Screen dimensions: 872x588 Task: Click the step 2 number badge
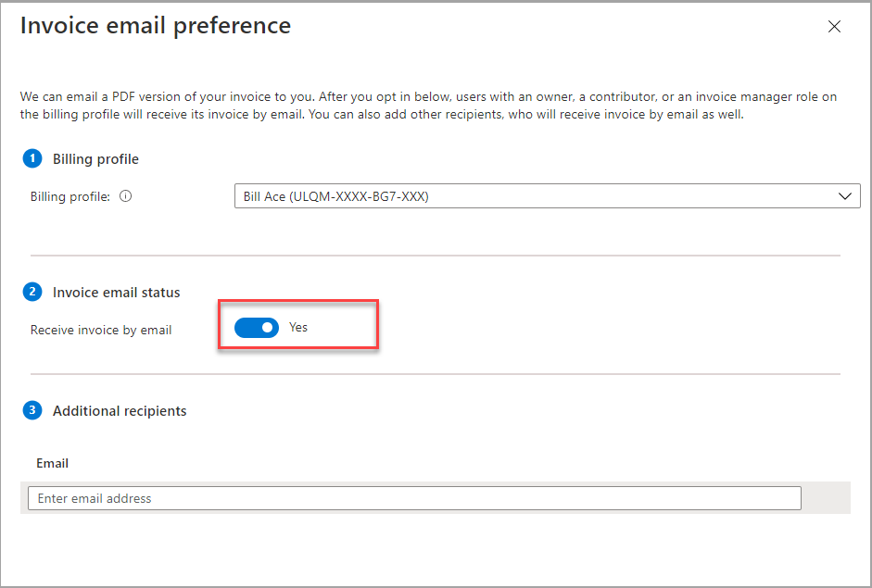(x=32, y=292)
